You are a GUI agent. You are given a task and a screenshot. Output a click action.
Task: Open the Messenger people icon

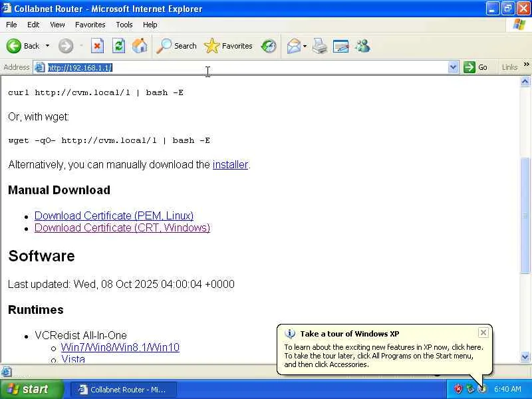[x=362, y=46]
